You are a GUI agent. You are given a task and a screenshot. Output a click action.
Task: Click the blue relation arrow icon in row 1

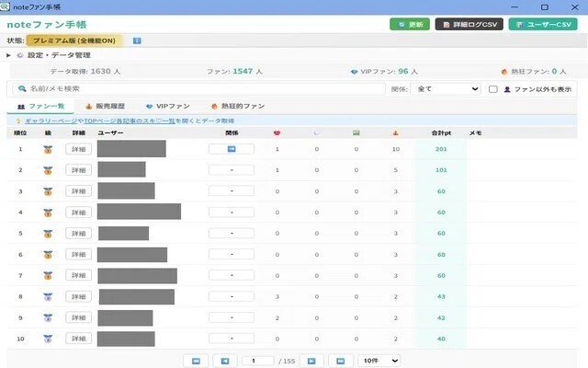[232, 149]
